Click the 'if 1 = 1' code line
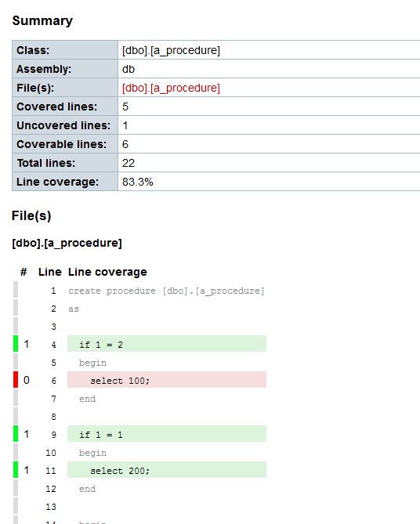The width and height of the screenshot is (420, 524). tap(167, 434)
